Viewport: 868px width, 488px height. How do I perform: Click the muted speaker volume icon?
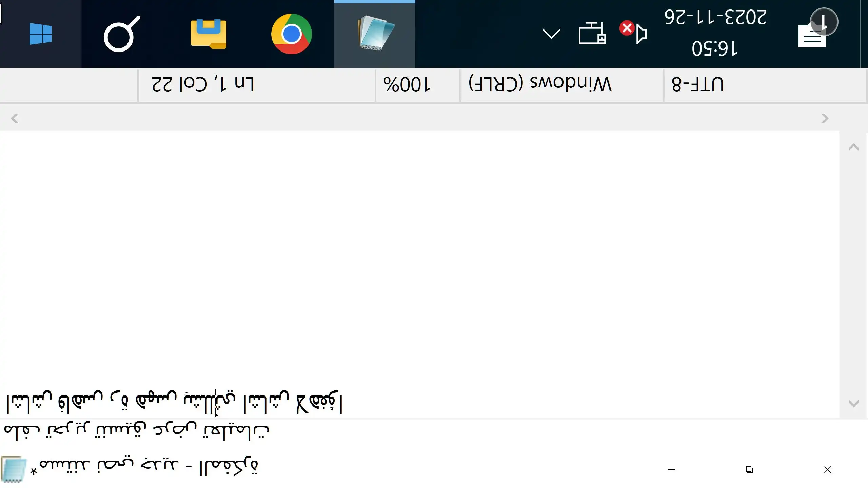[634, 33]
